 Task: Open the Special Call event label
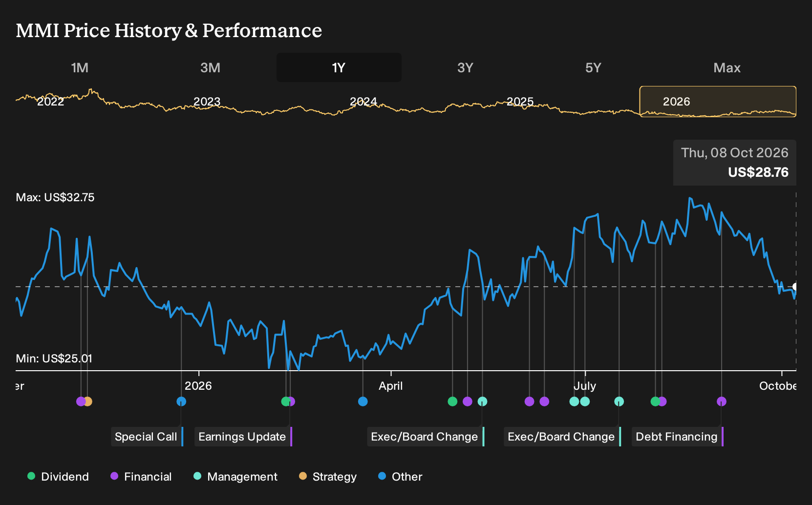tap(147, 437)
